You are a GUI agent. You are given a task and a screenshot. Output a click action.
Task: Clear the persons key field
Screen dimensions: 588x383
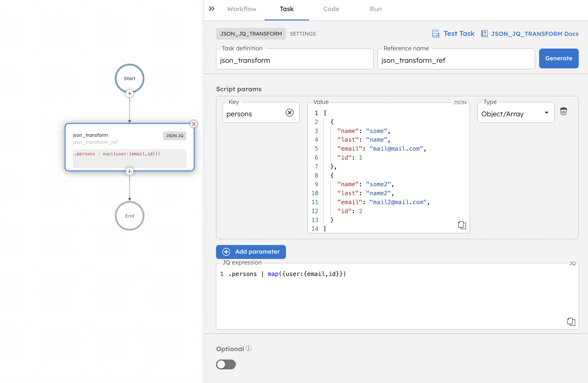click(x=290, y=113)
